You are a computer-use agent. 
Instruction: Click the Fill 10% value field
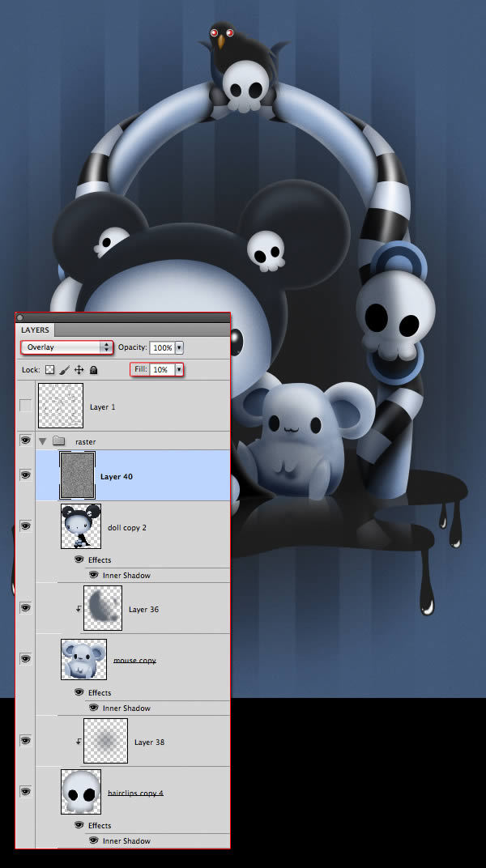coord(162,370)
